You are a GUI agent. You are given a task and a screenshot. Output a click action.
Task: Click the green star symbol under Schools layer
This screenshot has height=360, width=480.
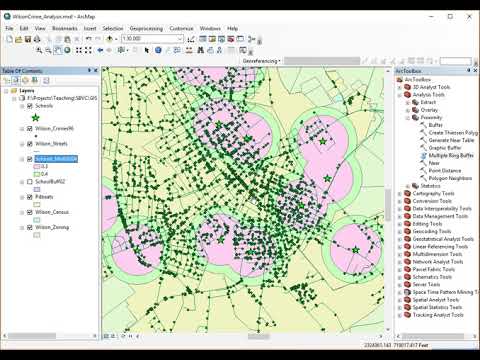point(35,117)
